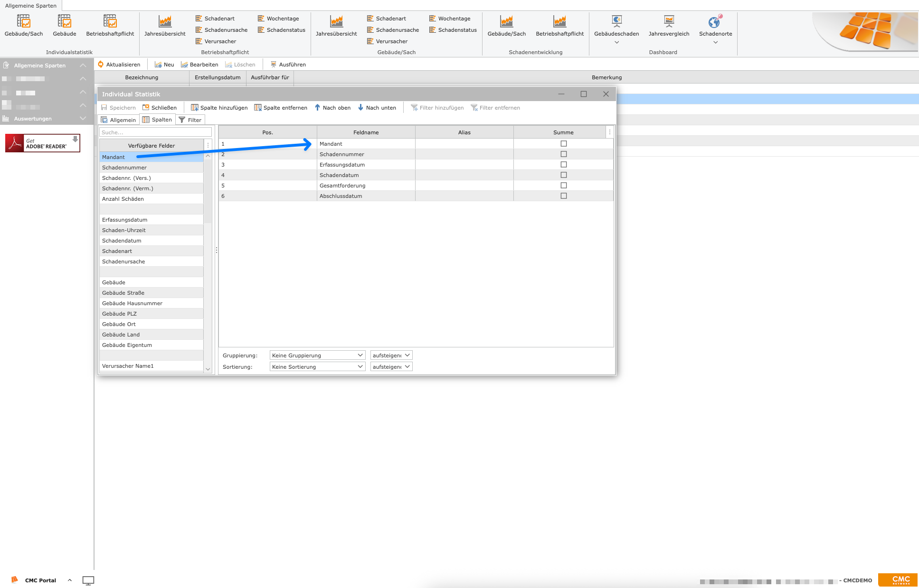Enable Summe checkbox for Mandant row
This screenshot has height=588, width=919.
pyautogui.click(x=563, y=144)
